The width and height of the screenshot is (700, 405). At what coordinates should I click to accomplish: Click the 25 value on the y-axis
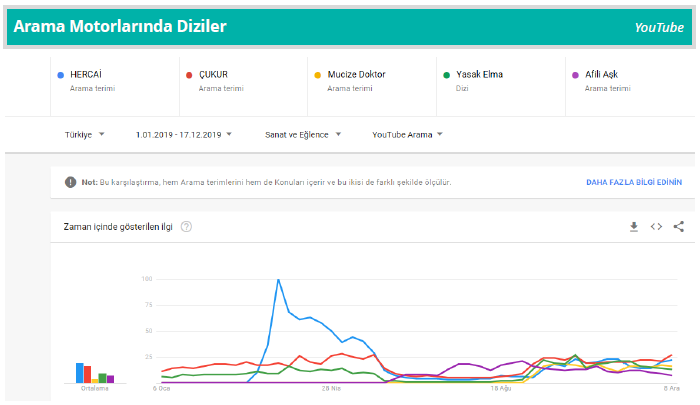pyautogui.click(x=149, y=357)
